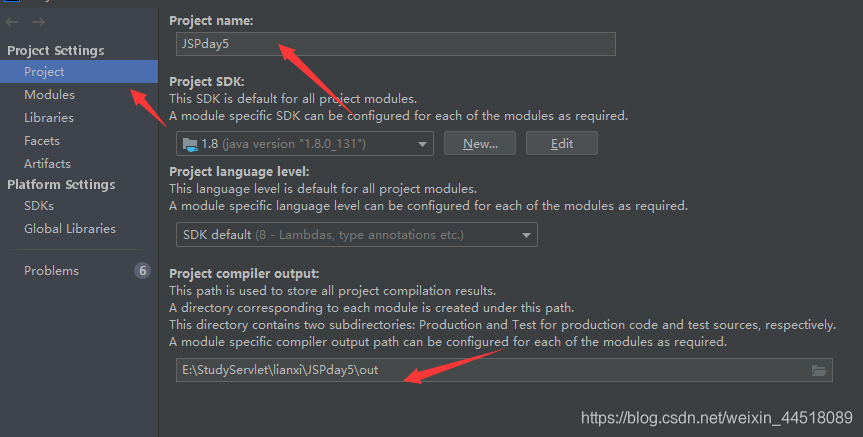Show the Problems list

pos(51,271)
